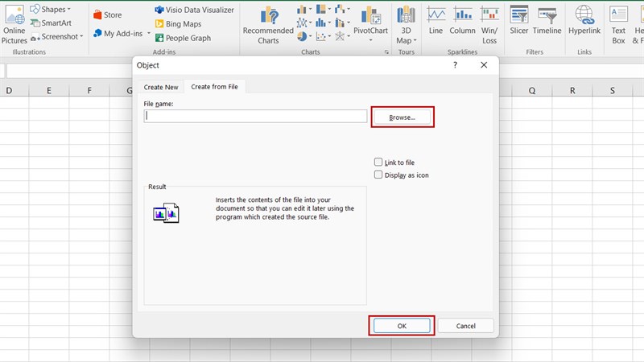The height and width of the screenshot is (362, 644).
Task: Click the Browse button
Action: [x=402, y=117]
